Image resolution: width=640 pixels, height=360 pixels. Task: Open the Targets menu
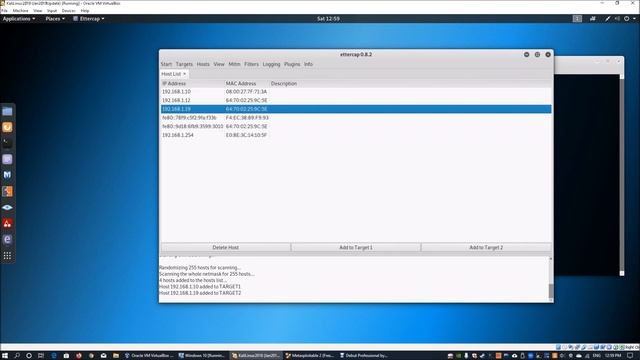tap(184, 64)
